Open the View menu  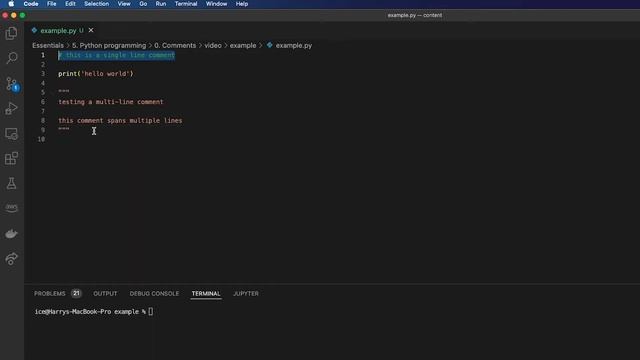(x=124, y=4)
